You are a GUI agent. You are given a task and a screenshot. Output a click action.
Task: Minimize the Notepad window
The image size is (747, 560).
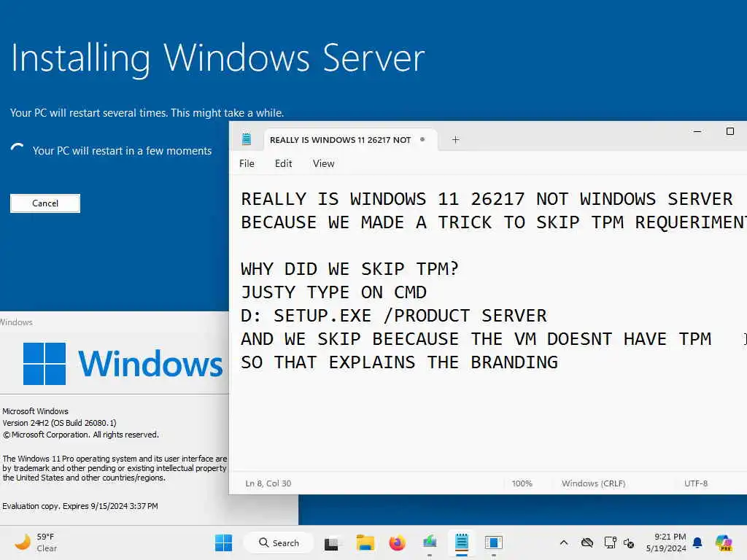coord(697,131)
